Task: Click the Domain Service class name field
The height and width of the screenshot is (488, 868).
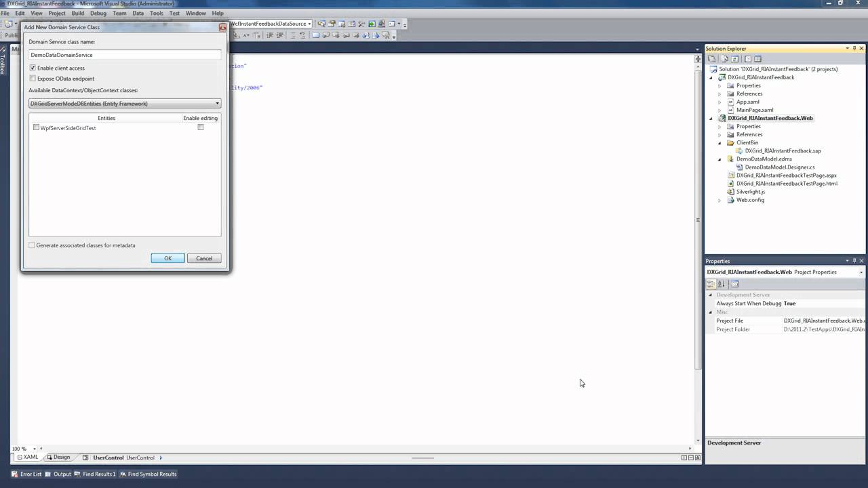Action: pyautogui.click(x=125, y=55)
